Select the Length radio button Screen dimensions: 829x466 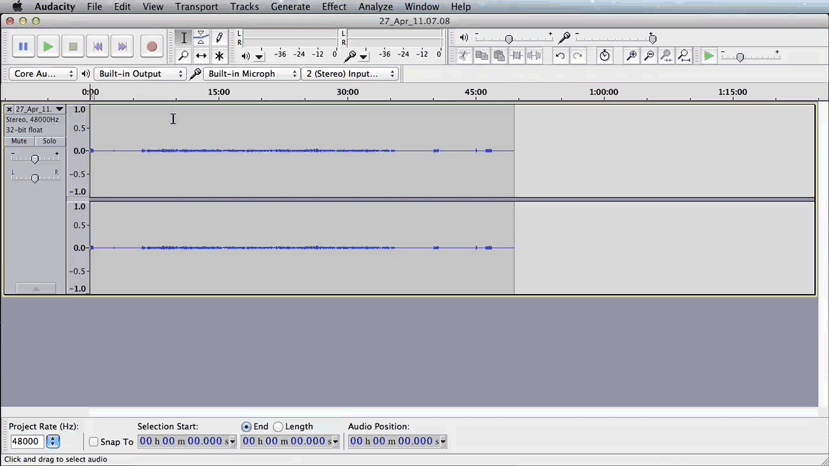pos(279,427)
